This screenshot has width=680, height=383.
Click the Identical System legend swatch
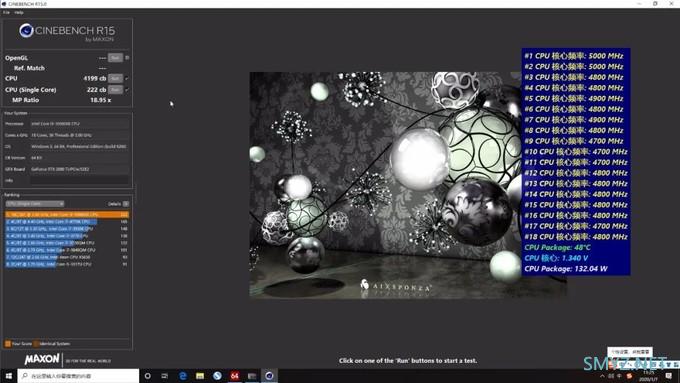click(x=36, y=344)
